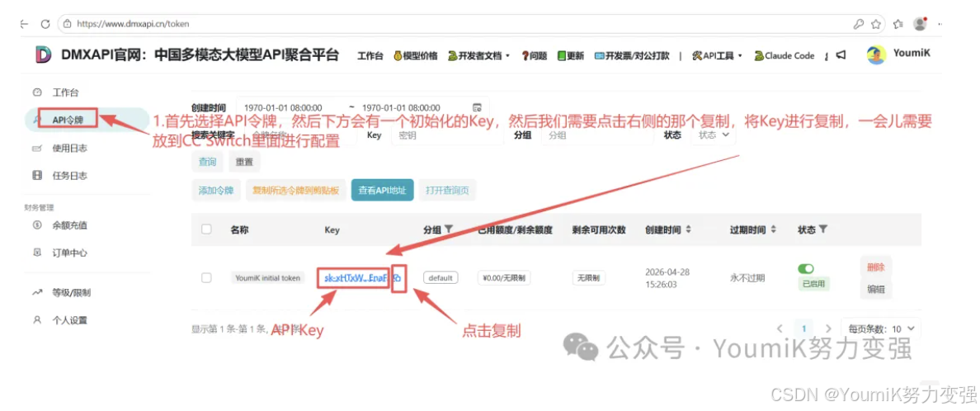Copy the API key with the copy icon
This screenshot has width=980, height=411.
click(x=398, y=278)
